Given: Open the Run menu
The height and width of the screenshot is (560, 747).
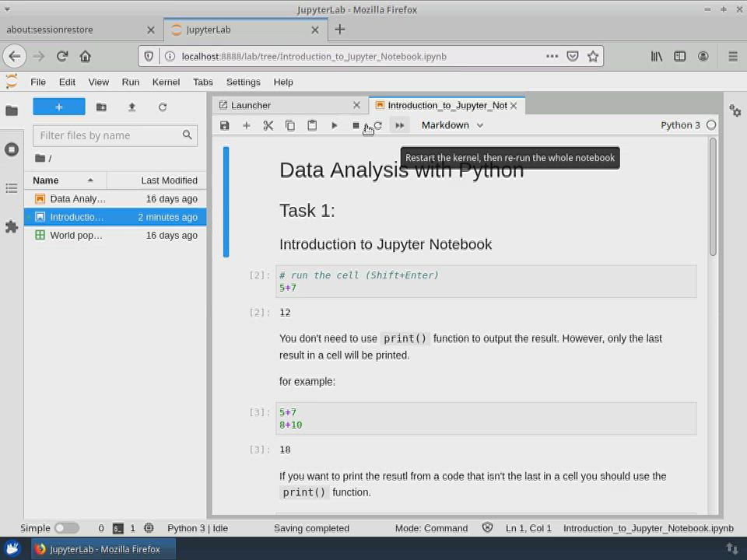Looking at the screenshot, I should click(x=131, y=82).
